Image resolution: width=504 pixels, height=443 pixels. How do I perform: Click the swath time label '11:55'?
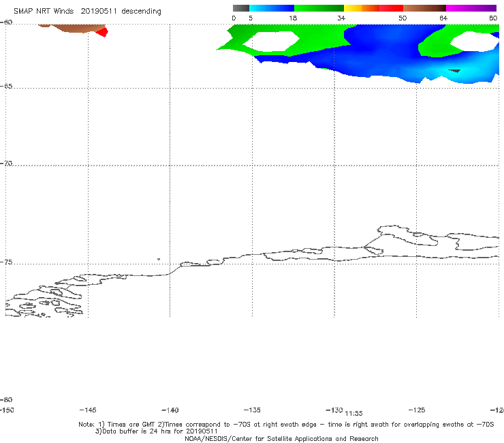click(x=353, y=414)
